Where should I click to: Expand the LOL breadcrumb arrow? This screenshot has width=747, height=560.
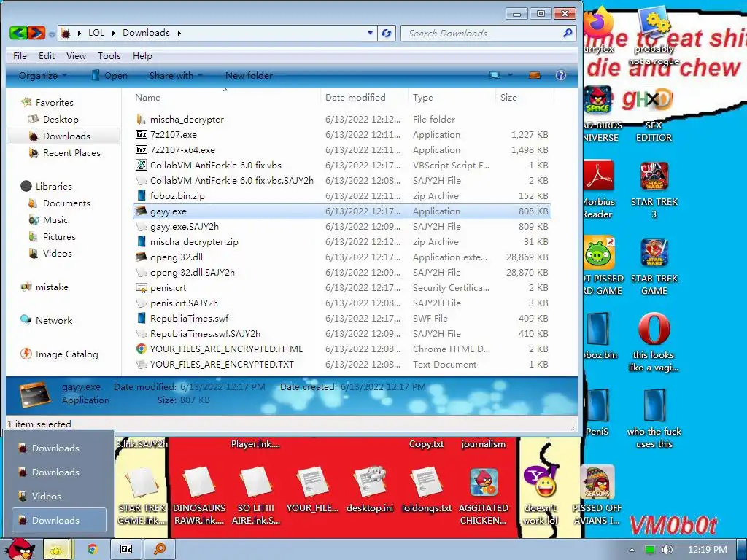114,33
